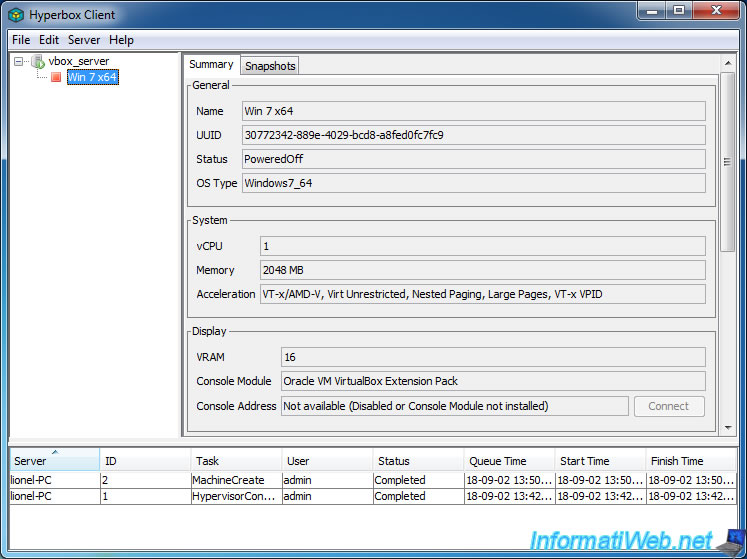Click ID cell 1 in task list
This screenshot has width=747, height=559.
coord(145,496)
